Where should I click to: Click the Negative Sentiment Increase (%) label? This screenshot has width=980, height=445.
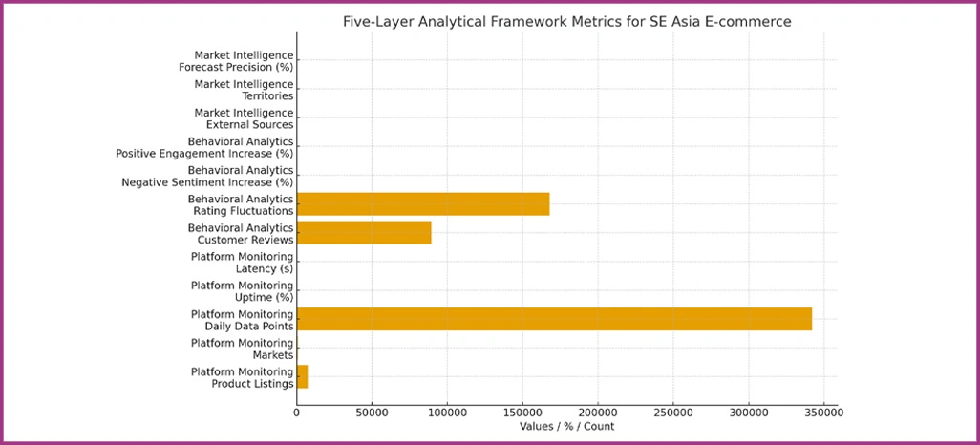point(207,176)
